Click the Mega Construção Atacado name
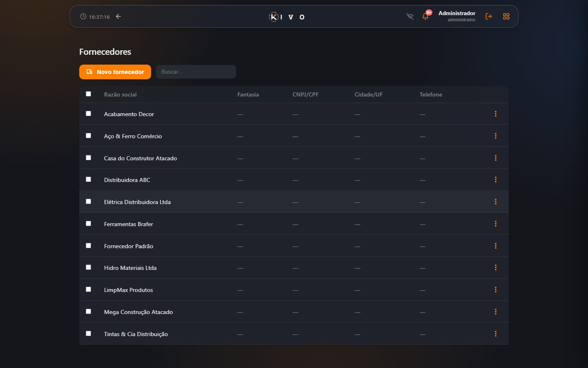Screen dimensions: 588x368 click(138, 312)
